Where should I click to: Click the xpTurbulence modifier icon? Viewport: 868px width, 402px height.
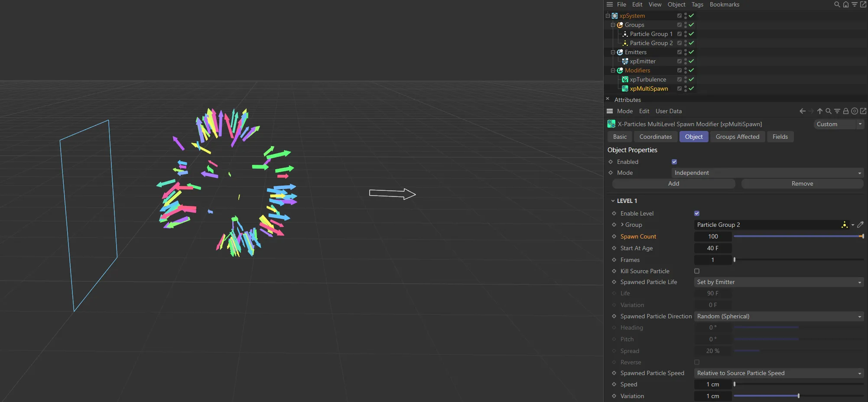click(x=625, y=79)
